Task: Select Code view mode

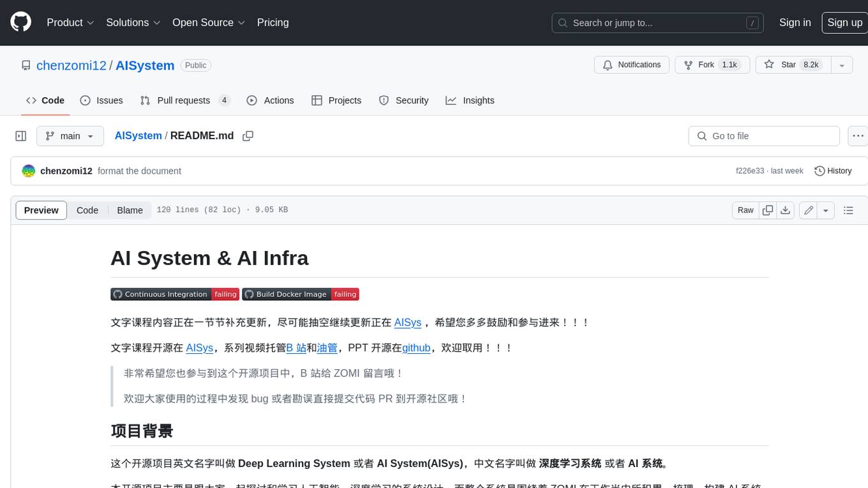Action: coord(87,210)
